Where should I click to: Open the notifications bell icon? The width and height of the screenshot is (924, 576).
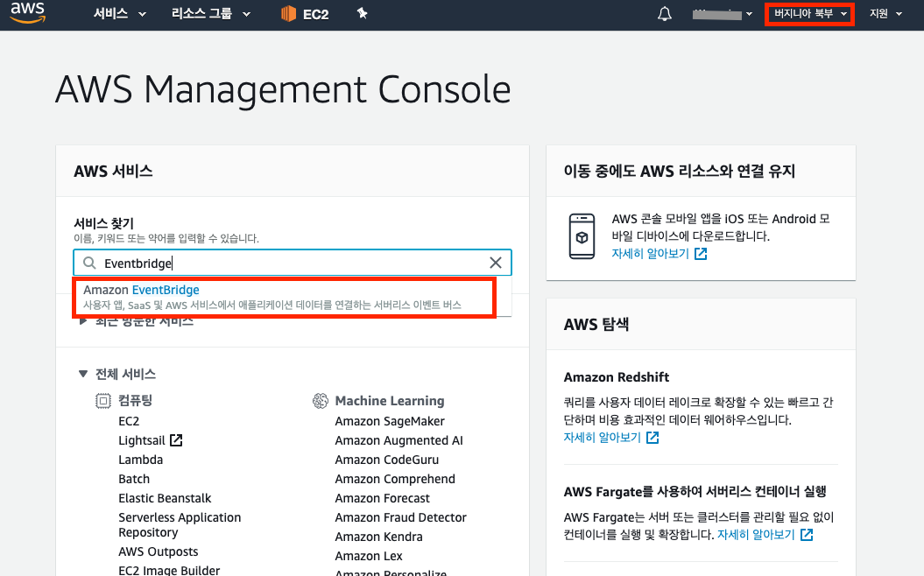point(664,13)
